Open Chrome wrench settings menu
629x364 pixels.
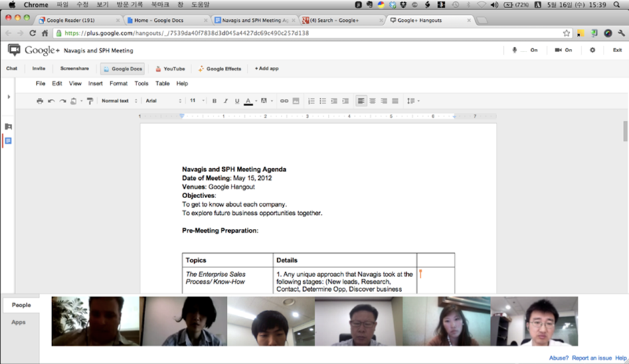tap(621, 33)
